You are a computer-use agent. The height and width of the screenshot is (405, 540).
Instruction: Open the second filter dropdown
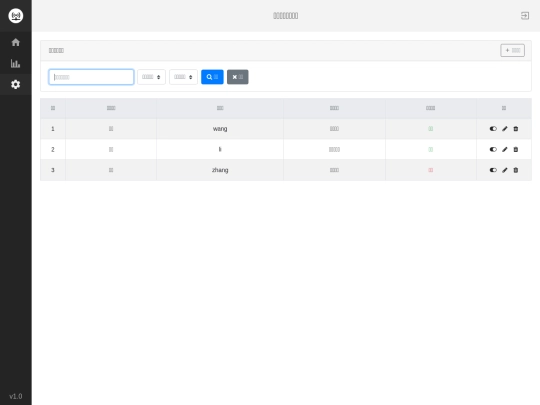point(183,77)
